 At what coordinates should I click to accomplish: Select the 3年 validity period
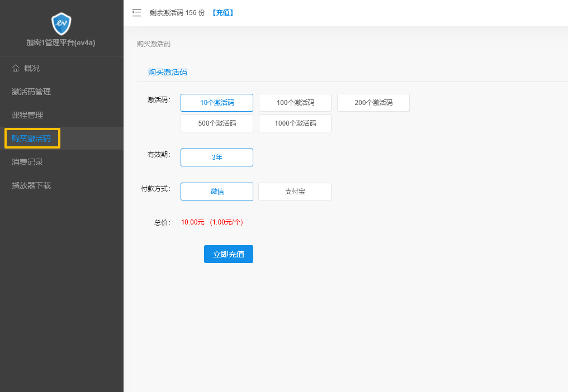(x=217, y=157)
